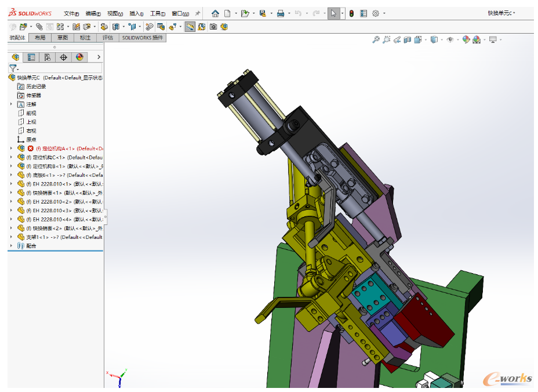Click the Linear Component Pattern icon
The width and height of the screenshot is (538, 392).
[60, 27]
